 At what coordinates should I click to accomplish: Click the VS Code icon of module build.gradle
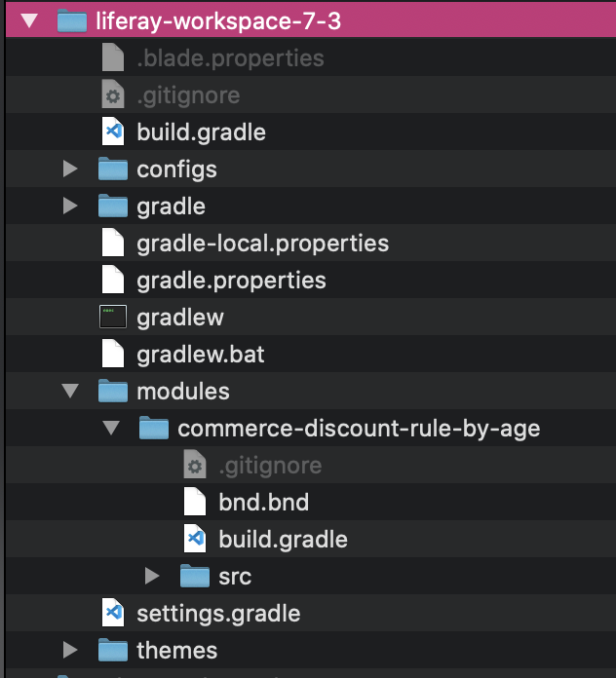(195, 539)
